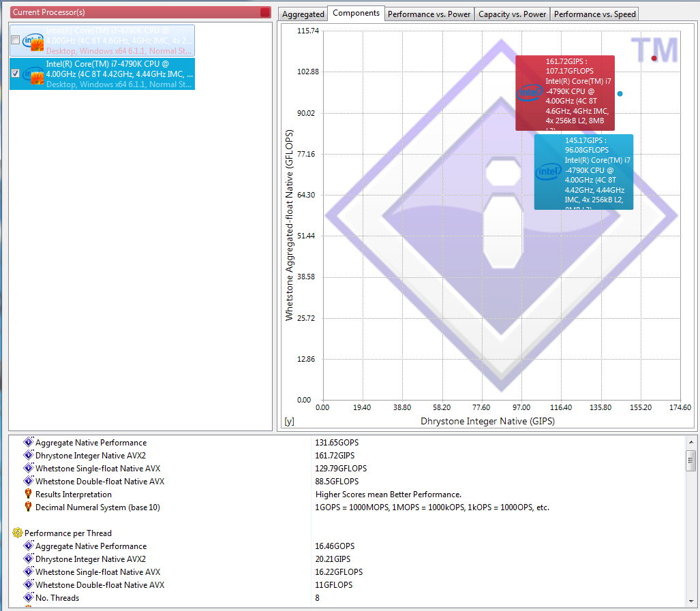
Task: Click the "11GFLOPS" value
Action: pos(334,584)
